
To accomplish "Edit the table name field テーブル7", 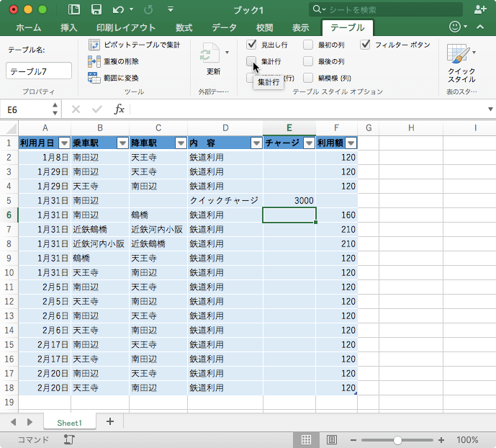I will pyautogui.click(x=39, y=71).
